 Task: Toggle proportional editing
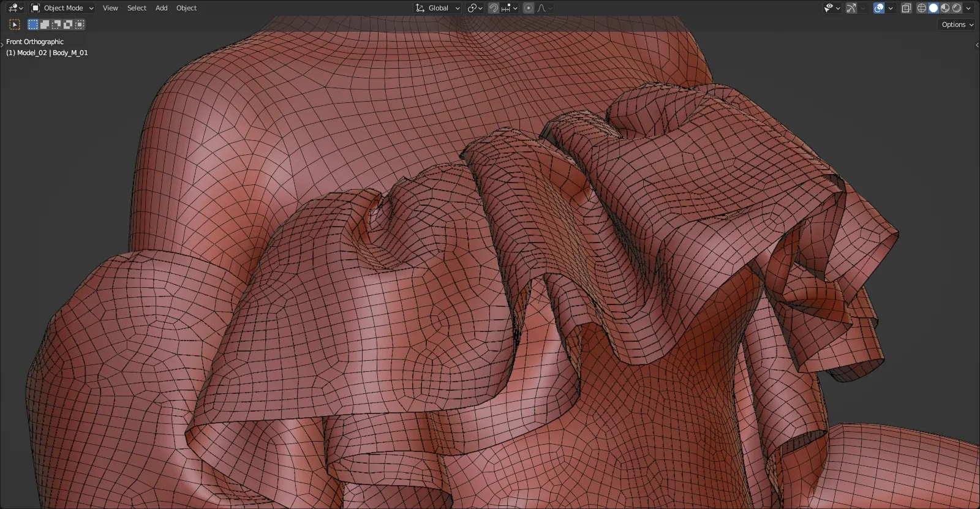click(529, 8)
